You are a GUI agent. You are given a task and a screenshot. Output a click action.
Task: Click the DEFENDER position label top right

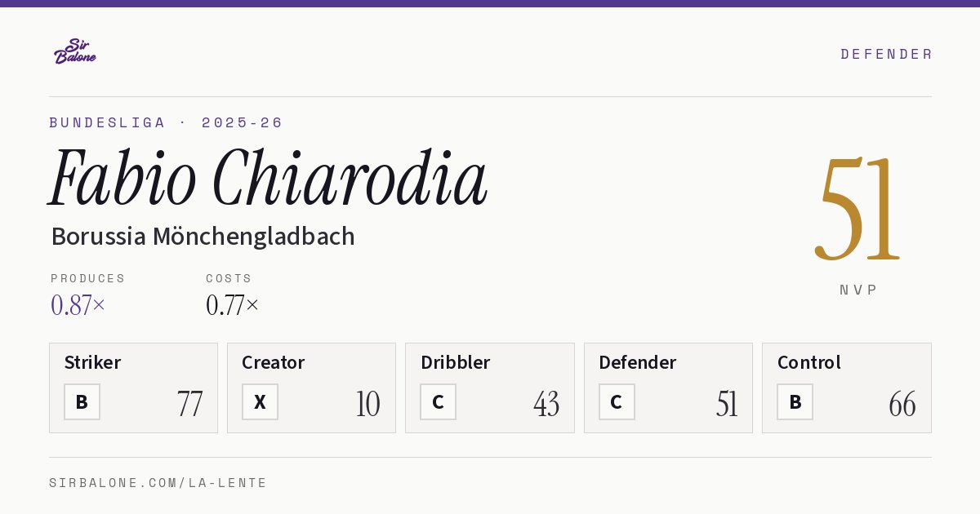coord(886,54)
